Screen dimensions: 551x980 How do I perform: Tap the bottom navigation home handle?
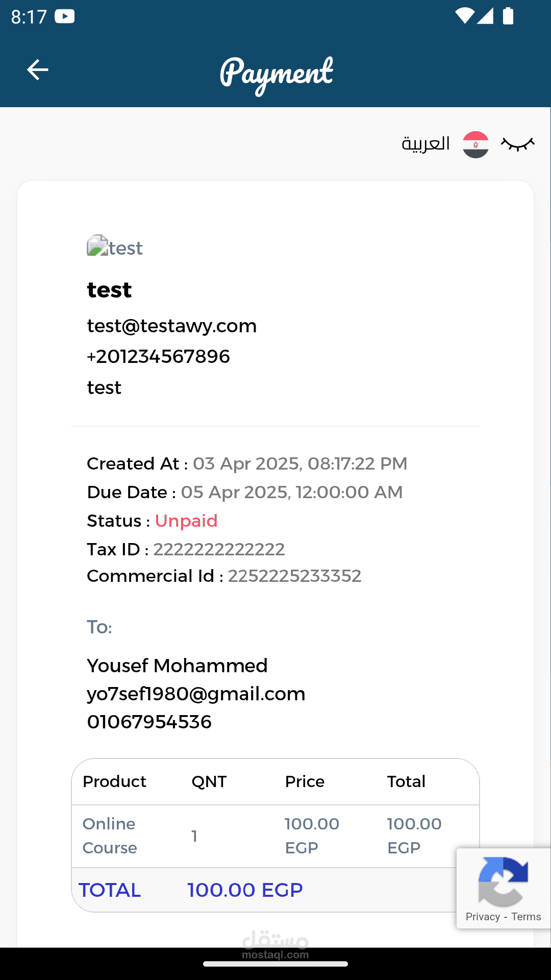click(275, 964)
